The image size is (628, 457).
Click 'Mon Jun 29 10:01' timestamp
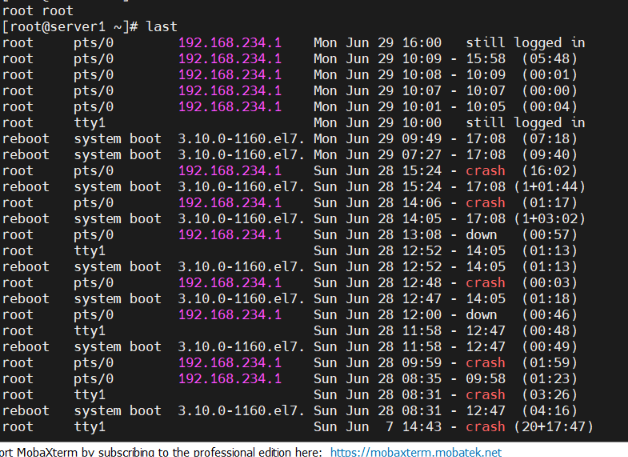(x=377, y=107)
